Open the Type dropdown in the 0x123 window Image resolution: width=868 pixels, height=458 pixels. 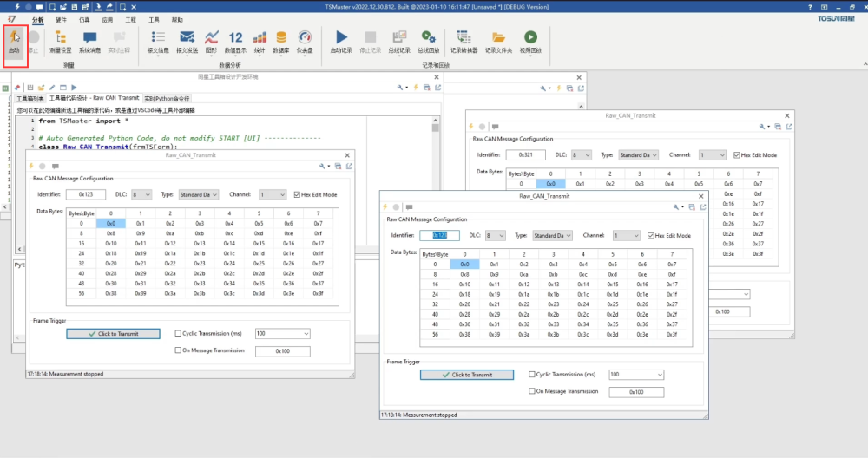201,195
